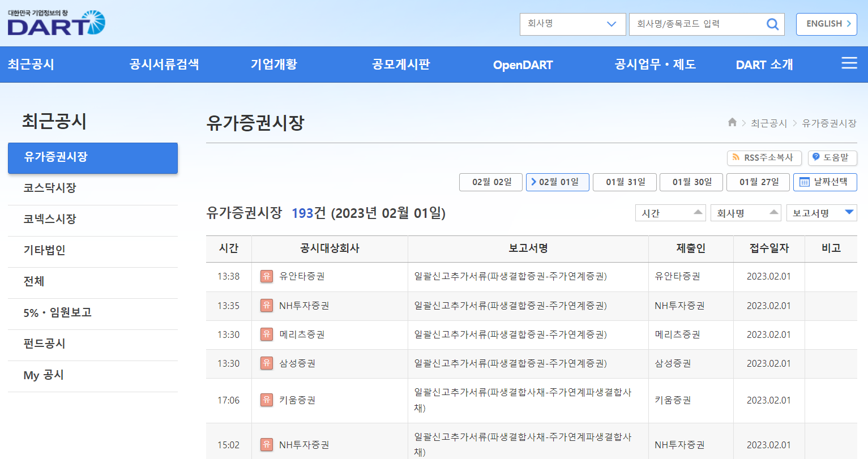This screenshot has height=459, width=868.
Task: Click the 193건 result count text
Action: [309, 213]
